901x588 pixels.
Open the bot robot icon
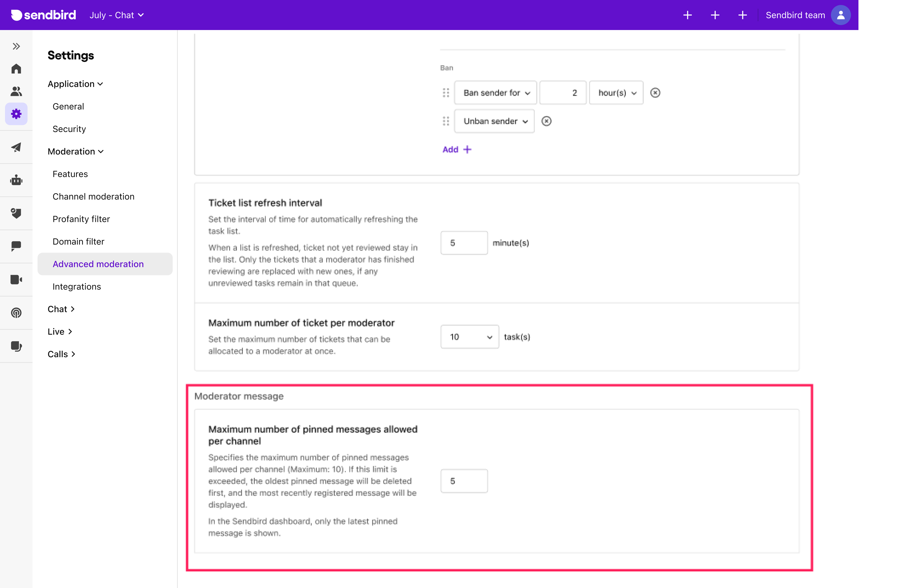(16, 180)
